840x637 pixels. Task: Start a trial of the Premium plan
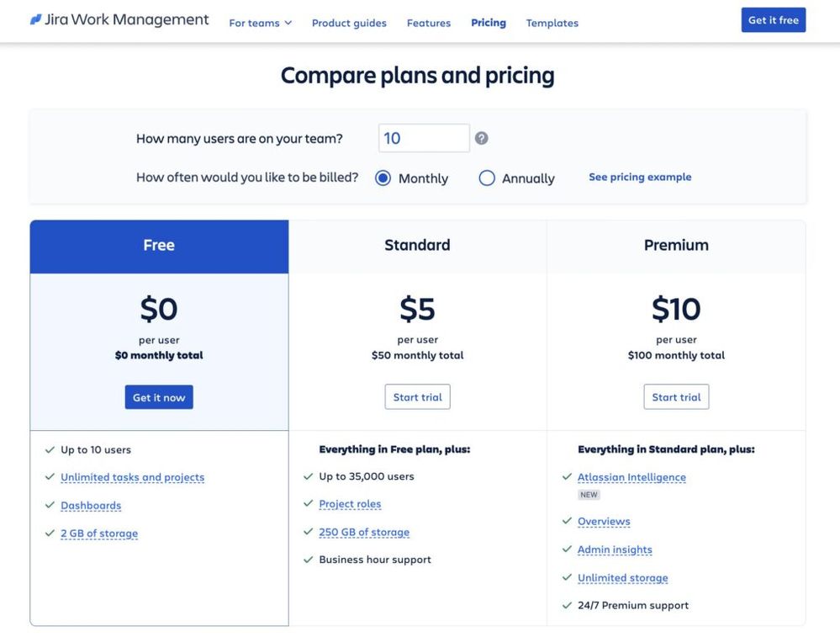[676, 395]
